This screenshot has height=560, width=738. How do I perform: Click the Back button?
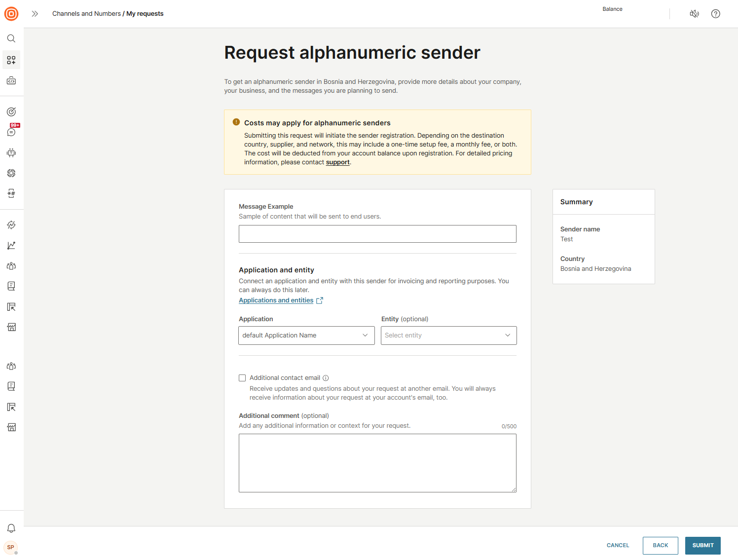[x=660, y=546]
